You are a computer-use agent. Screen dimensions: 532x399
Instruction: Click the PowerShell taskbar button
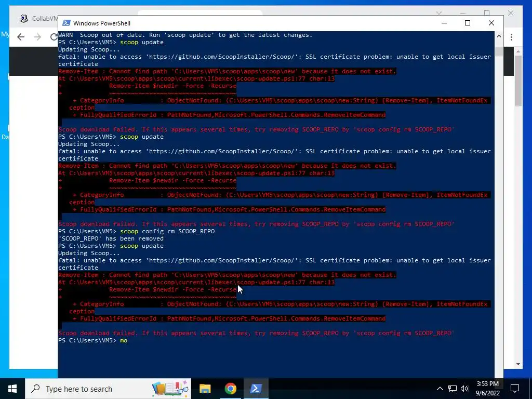pyautogui.click(x=256, y=389)
